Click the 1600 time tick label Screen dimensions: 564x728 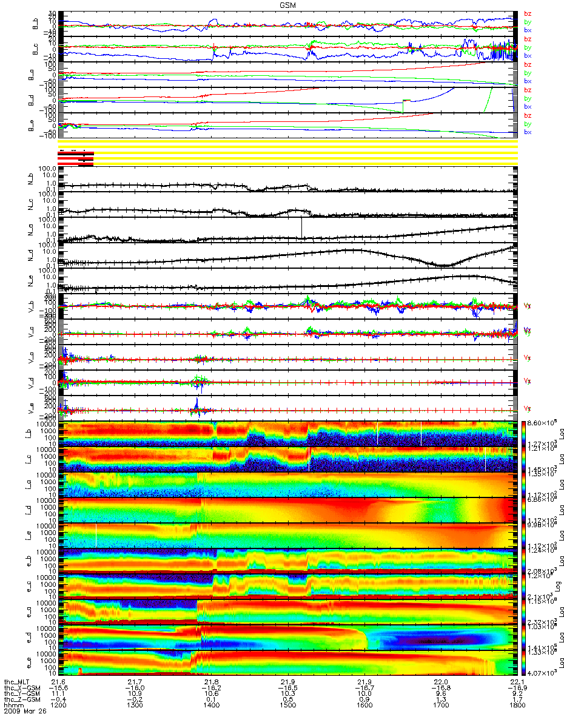(364, 706)
